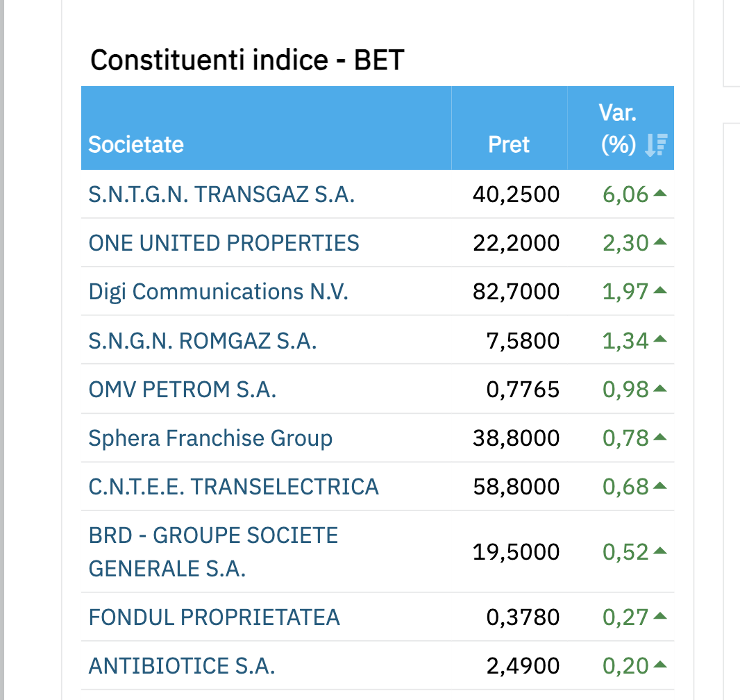The image size is (740, 700).
Task: Click green up arrow beside 2,30
Action: tap(660, 243)
